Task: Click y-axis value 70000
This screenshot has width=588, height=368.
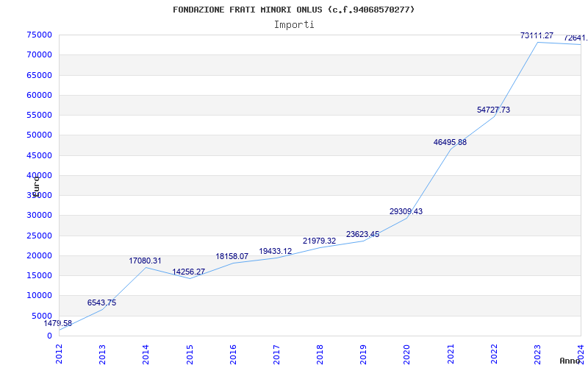Action: 40,54
